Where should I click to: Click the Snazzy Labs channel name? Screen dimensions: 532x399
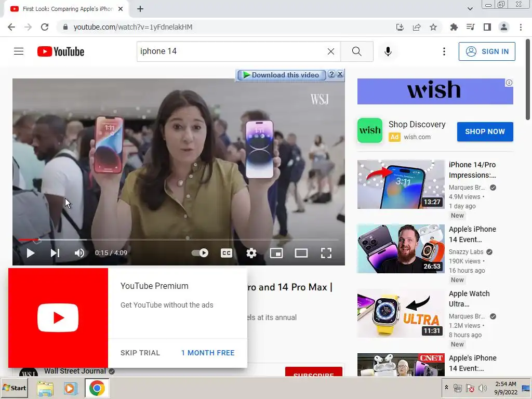466,252
